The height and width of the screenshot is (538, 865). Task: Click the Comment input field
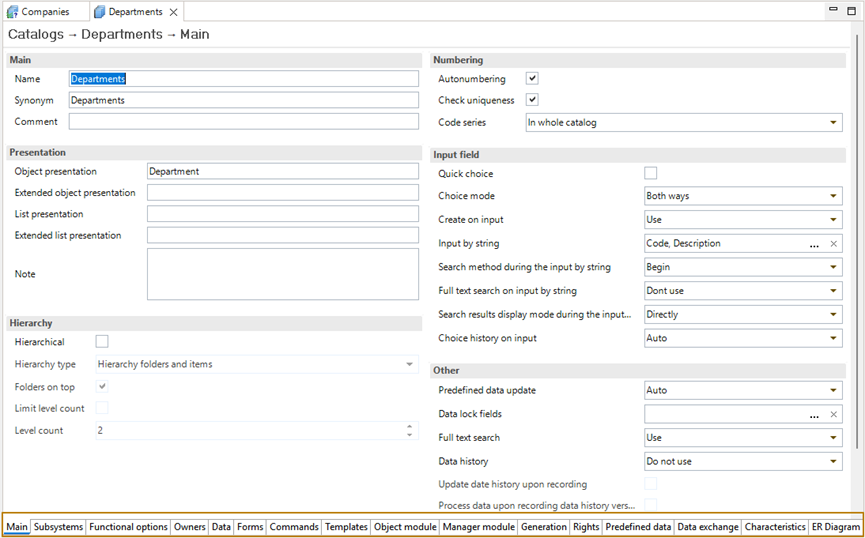243,122
